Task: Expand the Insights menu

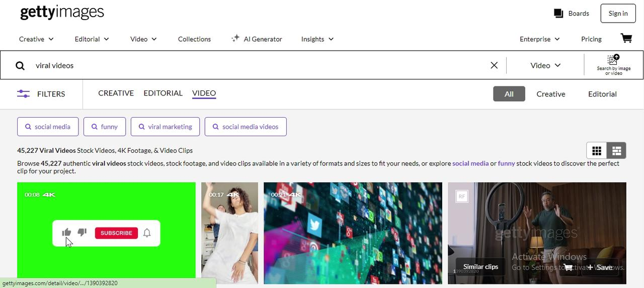Action: [317, 39]
